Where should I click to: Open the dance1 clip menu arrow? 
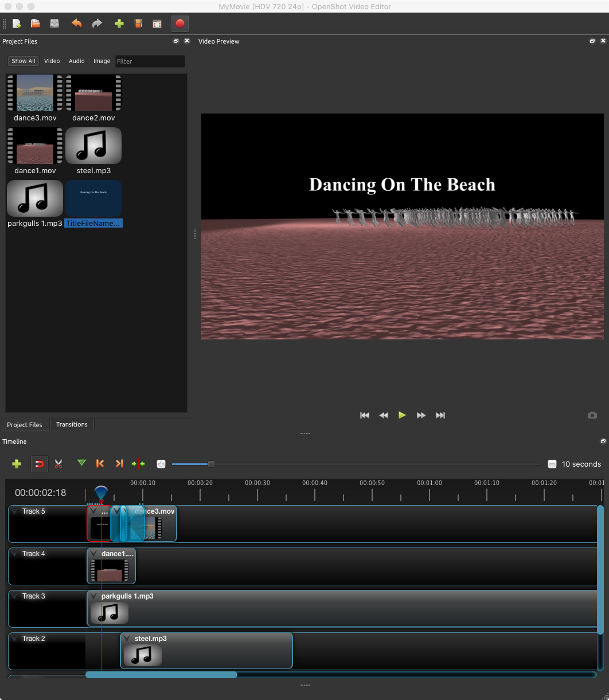pyautogui.click(x=94, y=553)
